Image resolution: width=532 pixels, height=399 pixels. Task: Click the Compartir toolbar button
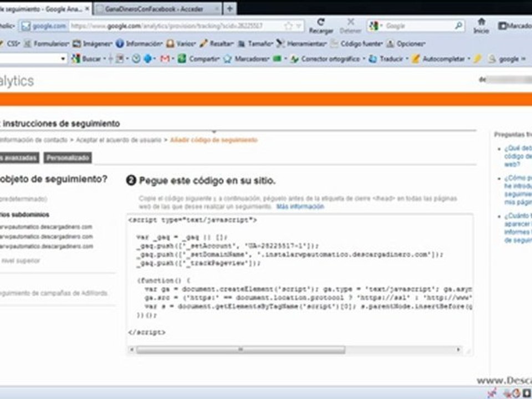pos(199,59)
